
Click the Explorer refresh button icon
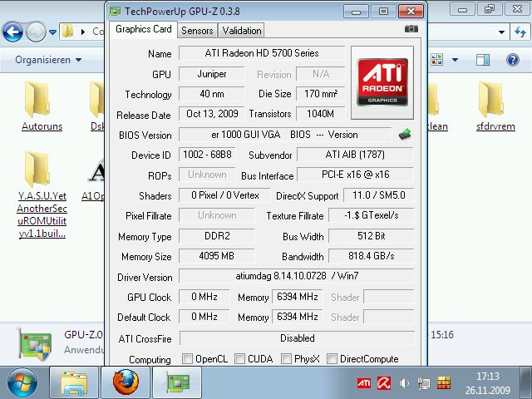(520, 32)
